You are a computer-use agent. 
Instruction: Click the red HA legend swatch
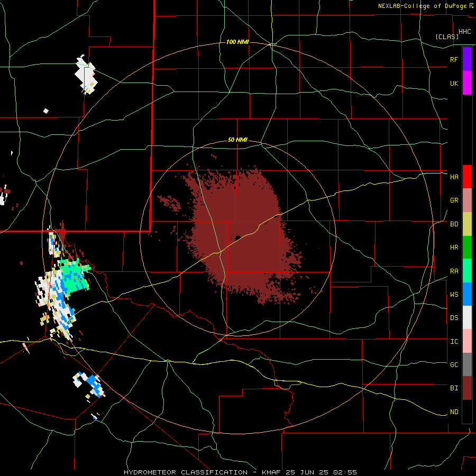(467, 177)
